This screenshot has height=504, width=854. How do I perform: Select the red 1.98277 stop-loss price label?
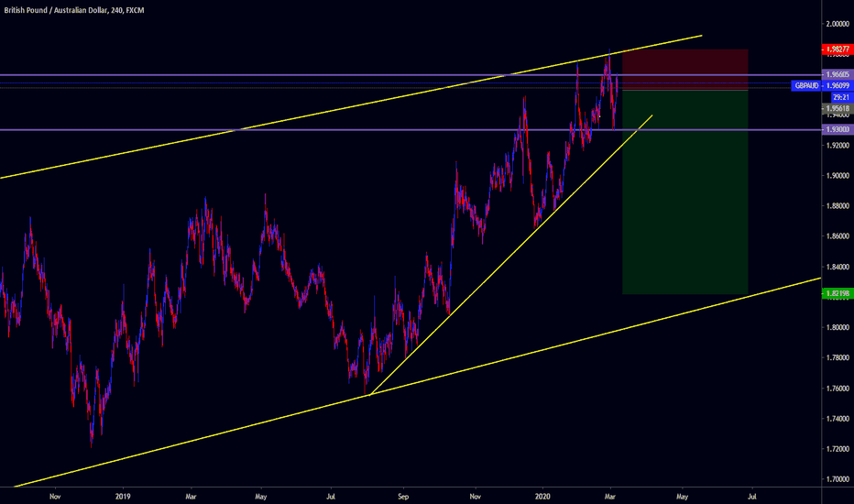coord(835,49)
